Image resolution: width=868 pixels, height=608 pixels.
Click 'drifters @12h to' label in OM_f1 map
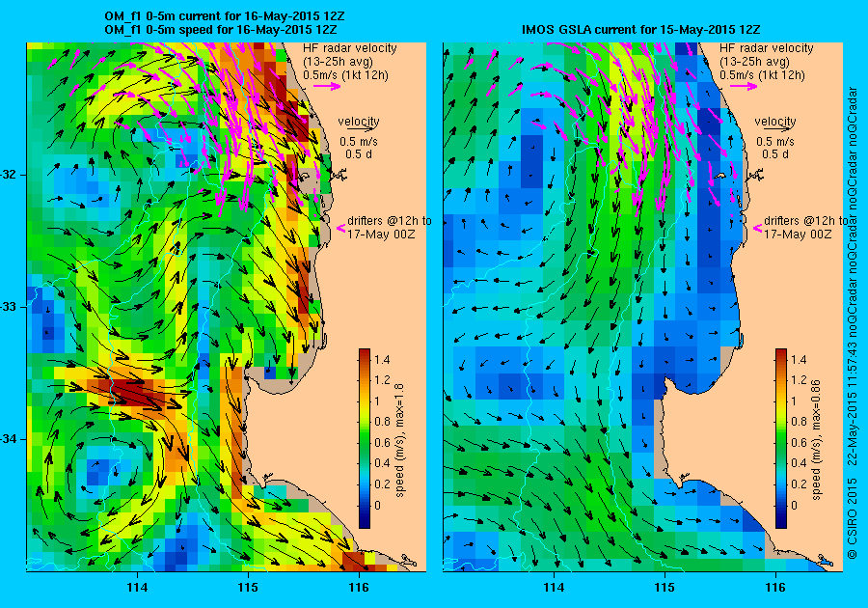pos(390,220)
